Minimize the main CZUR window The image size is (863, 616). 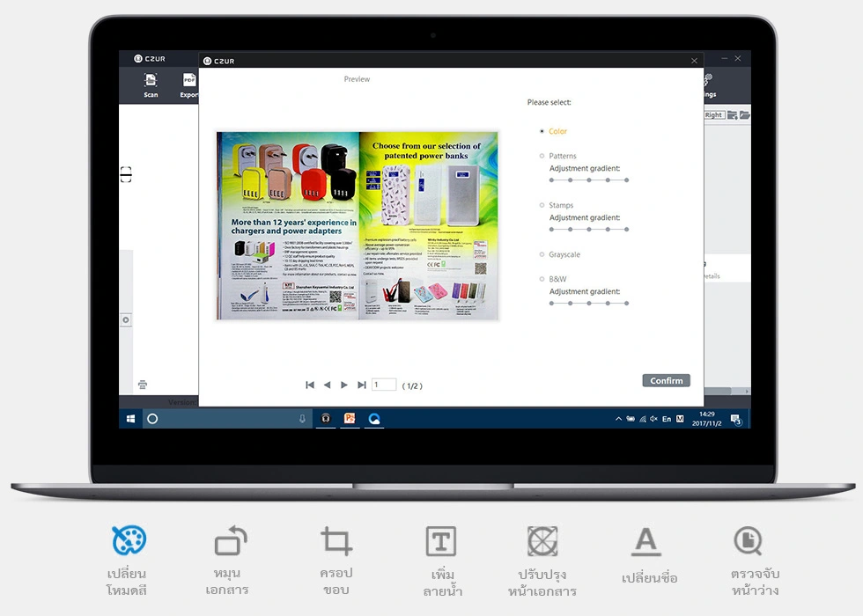coord(724,58)
